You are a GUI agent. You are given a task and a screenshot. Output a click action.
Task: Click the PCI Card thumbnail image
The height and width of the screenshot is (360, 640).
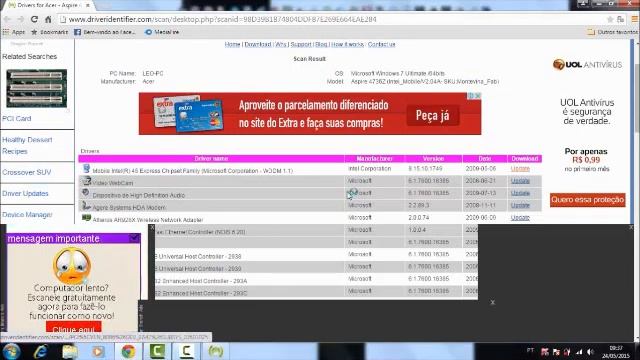37,89
